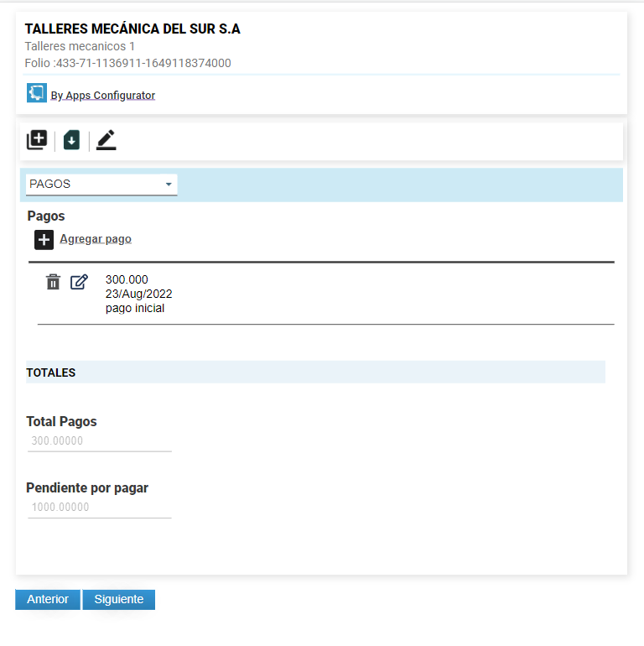Screen dimensions: 644x646
Task: Click the TALLERES MECÁNICA DEL SUR S.A title
Action: pyautogui.click(x=132, y=29)
